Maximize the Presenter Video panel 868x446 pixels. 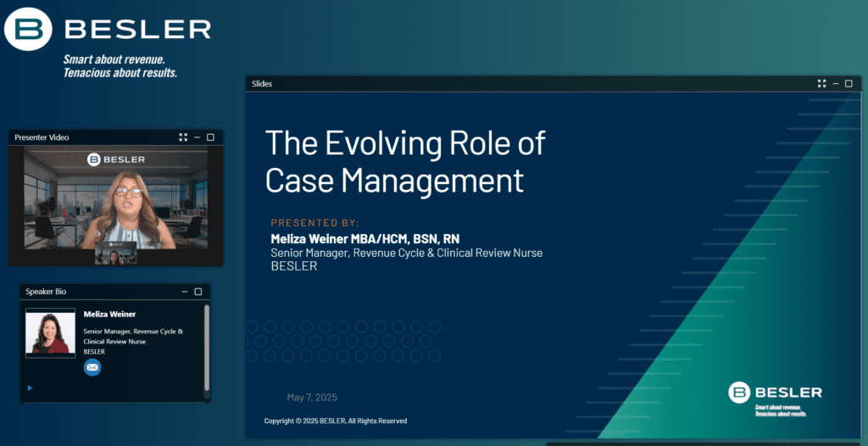point(210,137)
